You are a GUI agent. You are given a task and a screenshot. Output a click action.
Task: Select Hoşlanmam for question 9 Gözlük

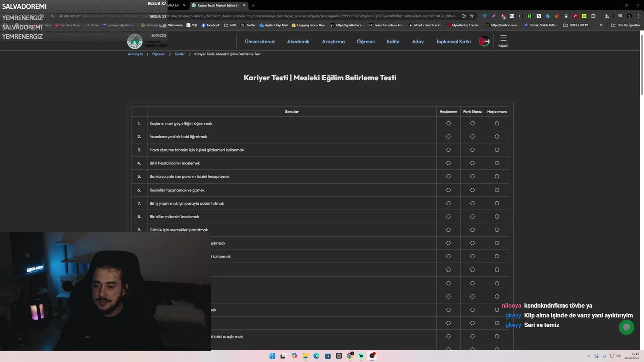pyautogui.click(x=497, y=230)
